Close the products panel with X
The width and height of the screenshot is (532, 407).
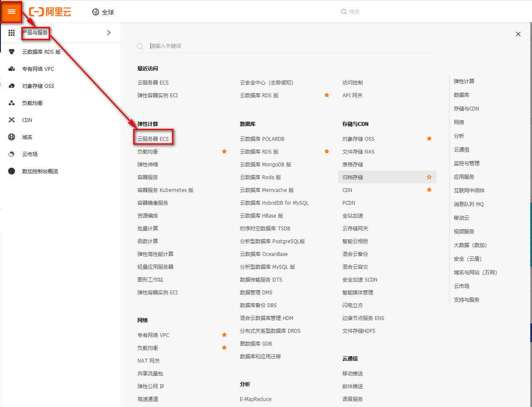[518, 34]
